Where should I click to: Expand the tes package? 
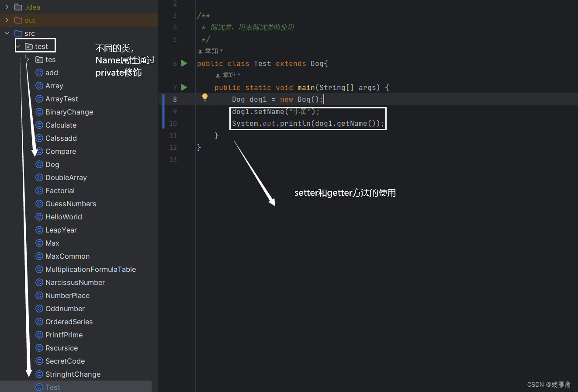tap(27, 59)
